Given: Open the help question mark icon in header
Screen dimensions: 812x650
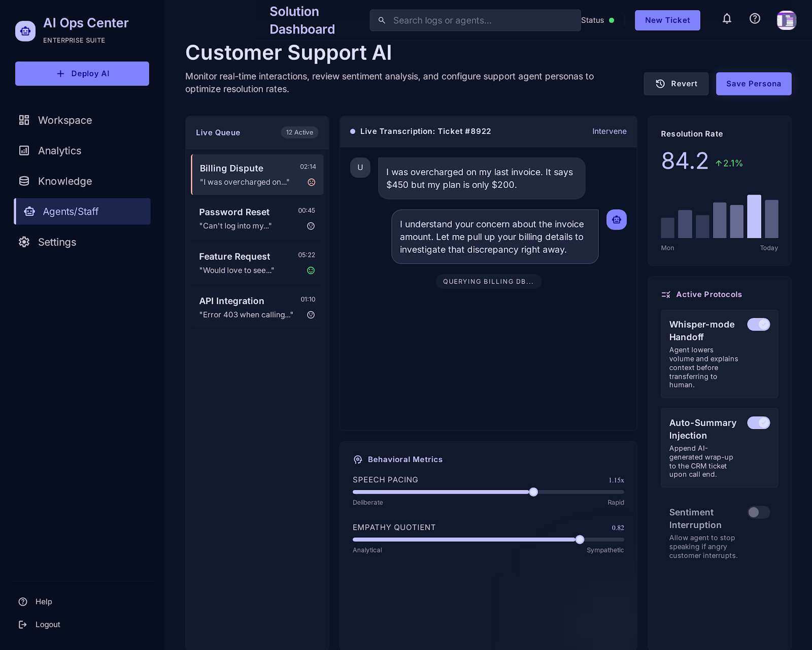Looking at the screenshot, I should (x=755, y=19).
